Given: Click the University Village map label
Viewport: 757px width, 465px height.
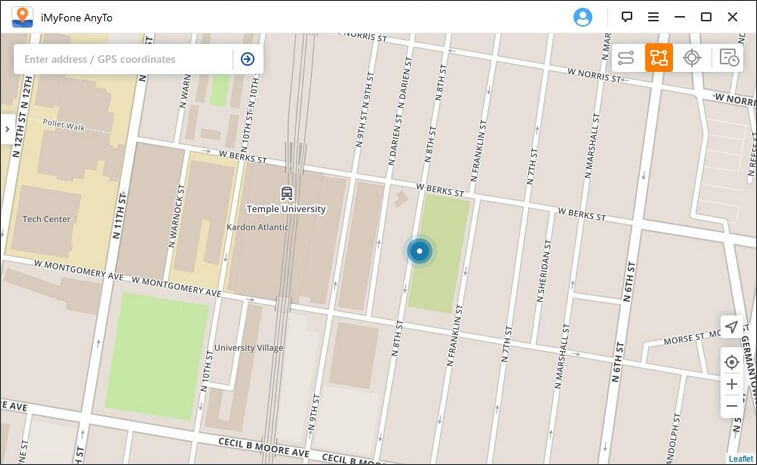Looking at the screenshot, I should pyautogui.click(x=249, y=348).
